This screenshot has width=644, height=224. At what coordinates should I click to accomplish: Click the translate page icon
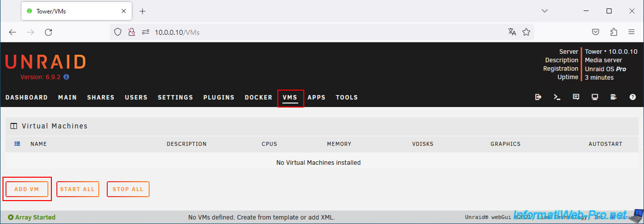(512, 32)
